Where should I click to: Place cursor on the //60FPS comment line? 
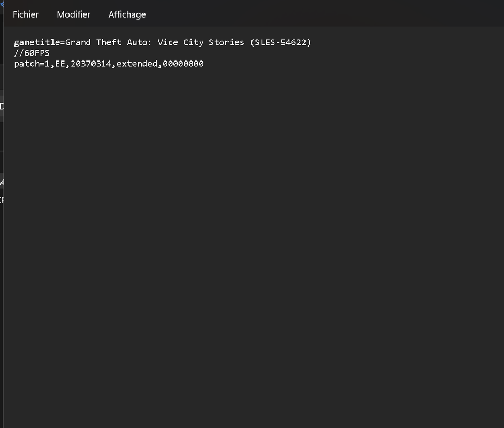click(x=32, y=53)
